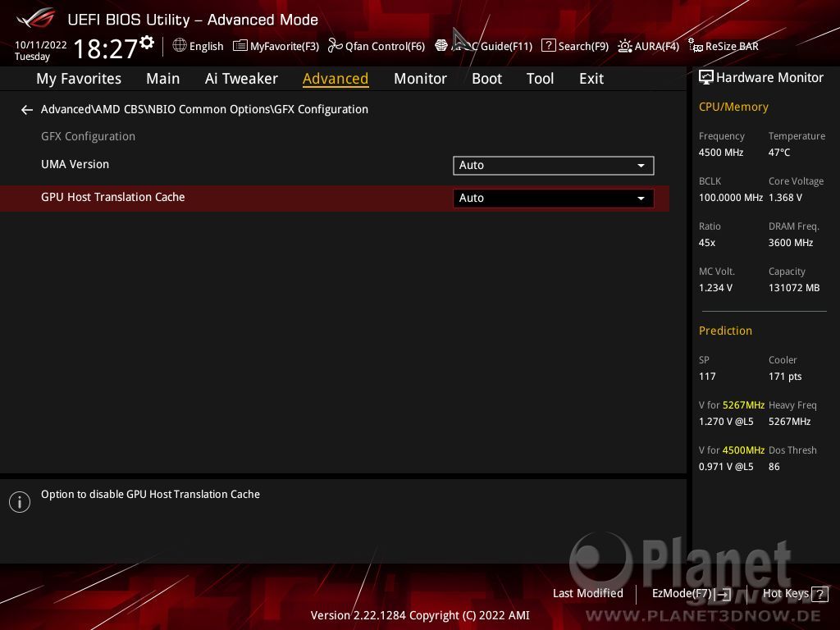840x630 pixels.
Task: Click the date 10/11/2022 Tuesday
Action: pos(41,50)
